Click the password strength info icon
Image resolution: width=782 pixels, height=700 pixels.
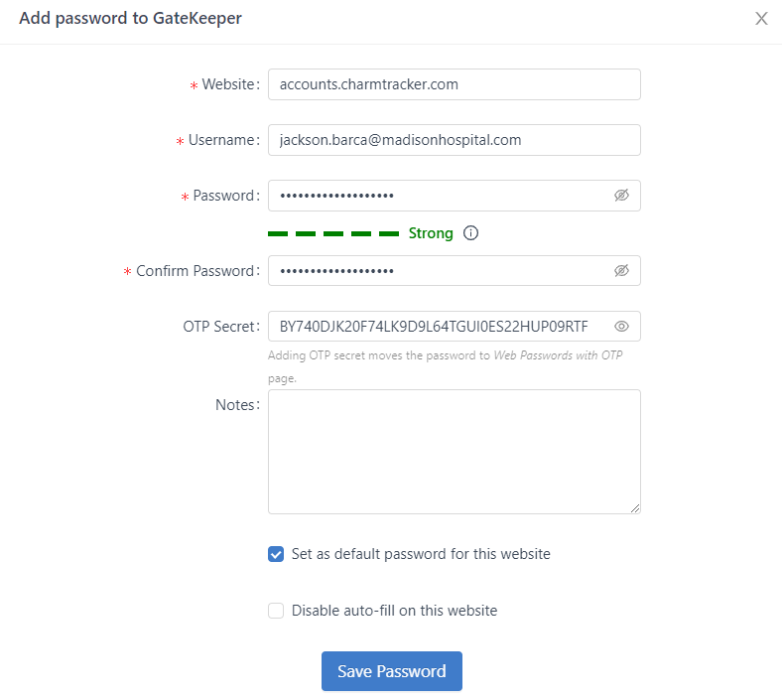(471, 233)
